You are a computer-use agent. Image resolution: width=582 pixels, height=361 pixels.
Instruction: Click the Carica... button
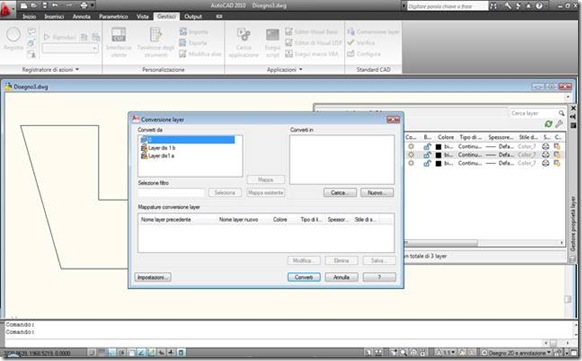coord(340,193)
